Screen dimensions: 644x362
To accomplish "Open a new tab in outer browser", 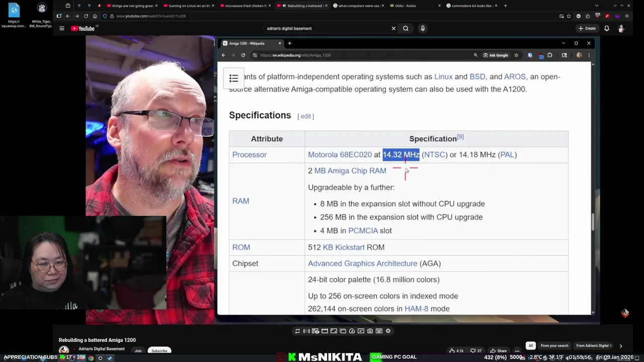I will tap(505, 6).
